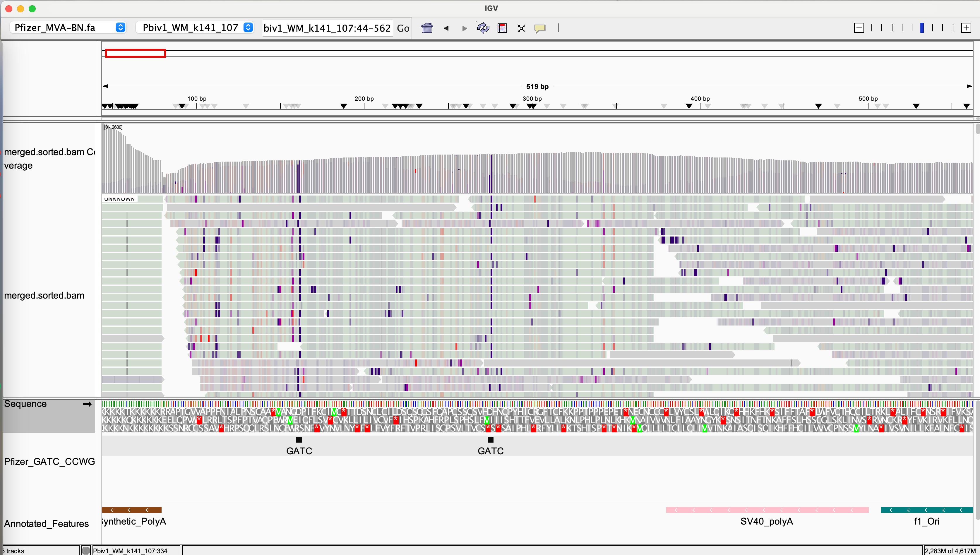Flip sequence strand with the Sequence arrow
Viewport: 980px width, 555px height.
coord(87,404)
